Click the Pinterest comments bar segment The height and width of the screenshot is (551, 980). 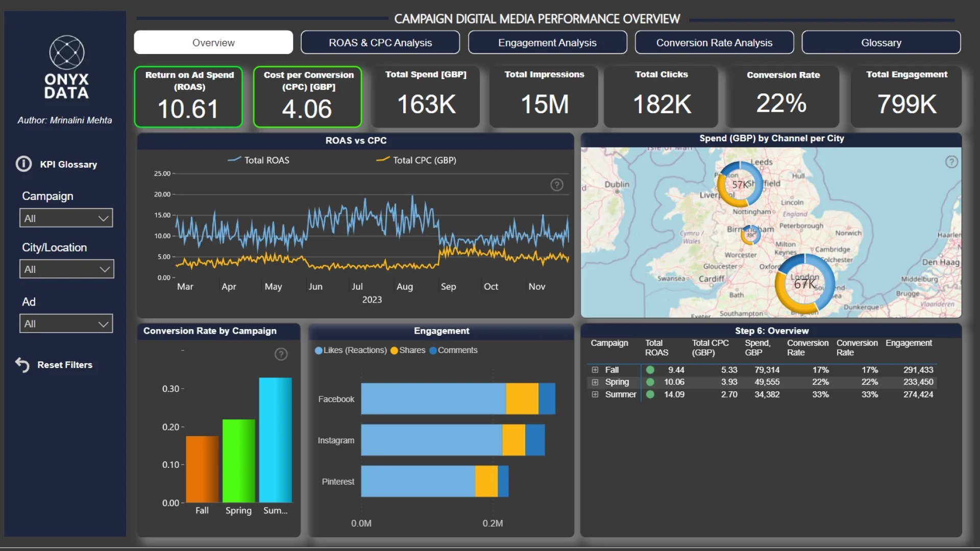[x=503, y=481]
